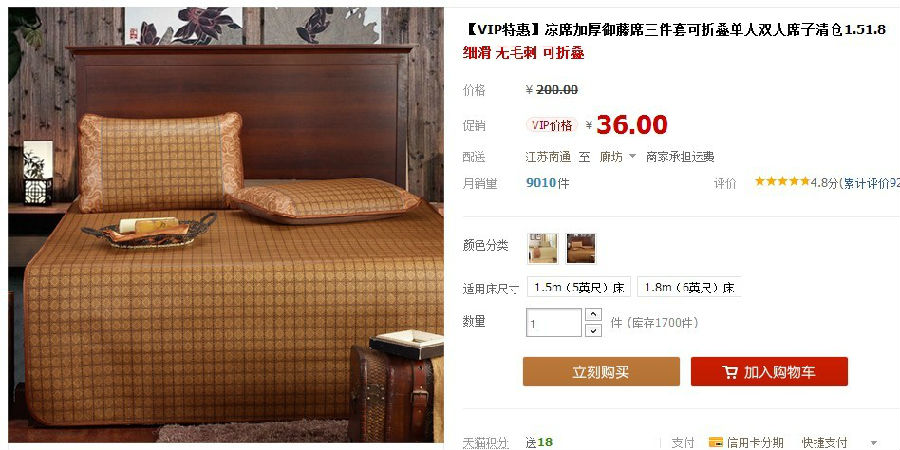Click the VIP价格 badge
Viewport: 900px width, 450px height.
[552, 125]
